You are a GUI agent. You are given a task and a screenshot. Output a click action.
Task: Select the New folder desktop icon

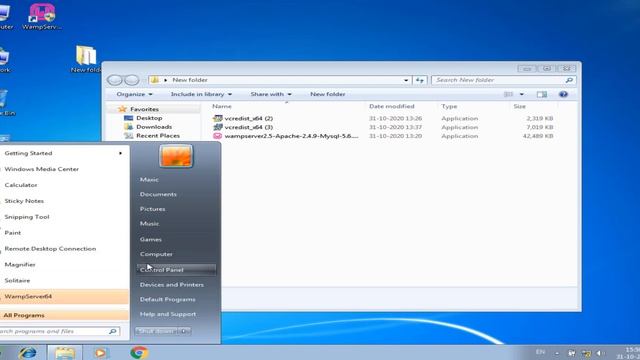(86, 56)
